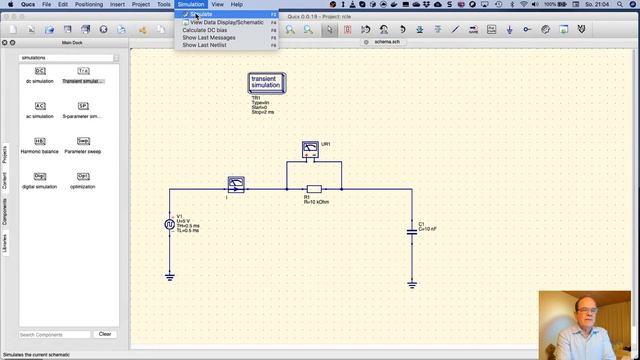Create a new schematic document icon

tap(13, 29)
